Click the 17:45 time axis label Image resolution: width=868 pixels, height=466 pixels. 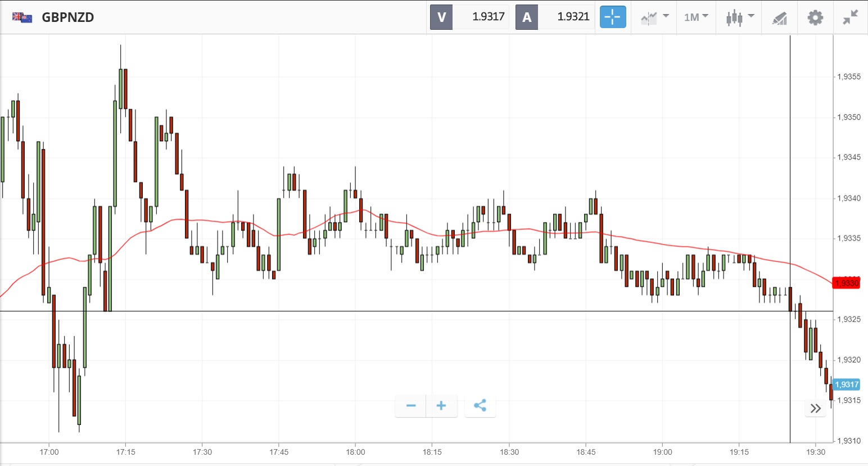pyautogui.click(x=279, y=452)
